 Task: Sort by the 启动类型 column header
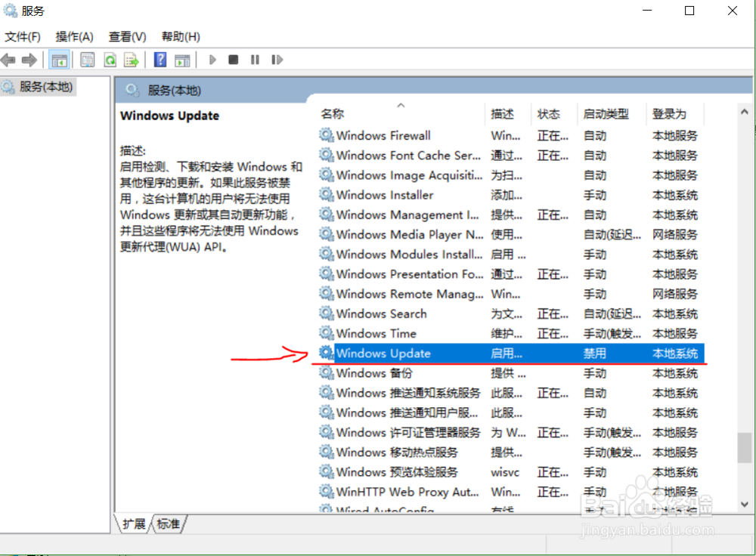click(611, 114)
